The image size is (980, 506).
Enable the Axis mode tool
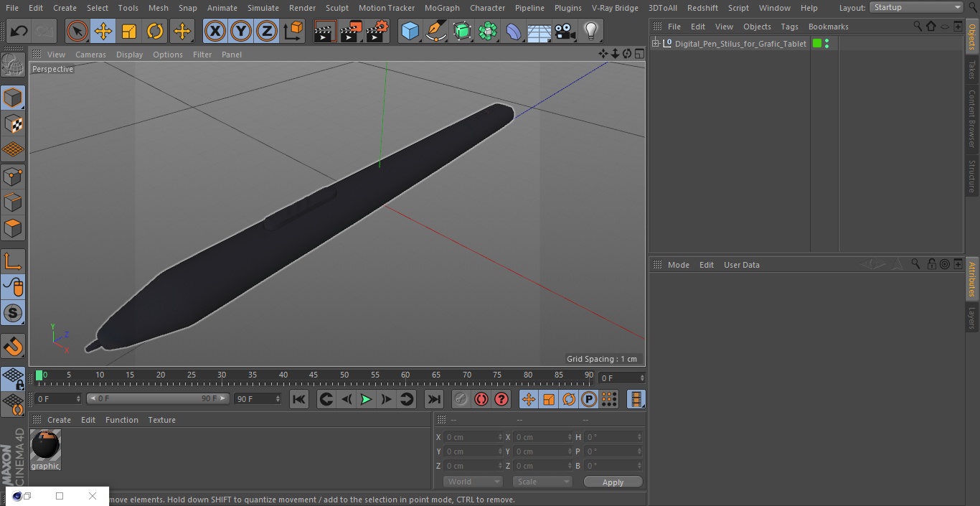13,261
